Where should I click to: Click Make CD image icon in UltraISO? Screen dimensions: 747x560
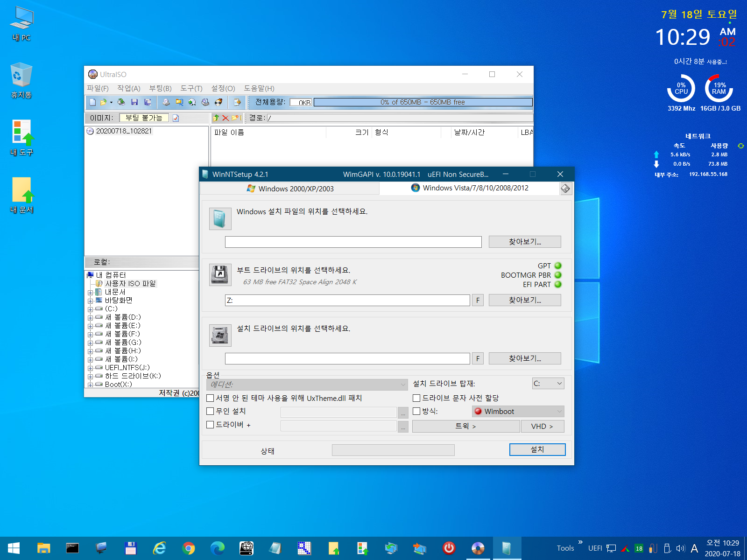click(x=166, y=102)
